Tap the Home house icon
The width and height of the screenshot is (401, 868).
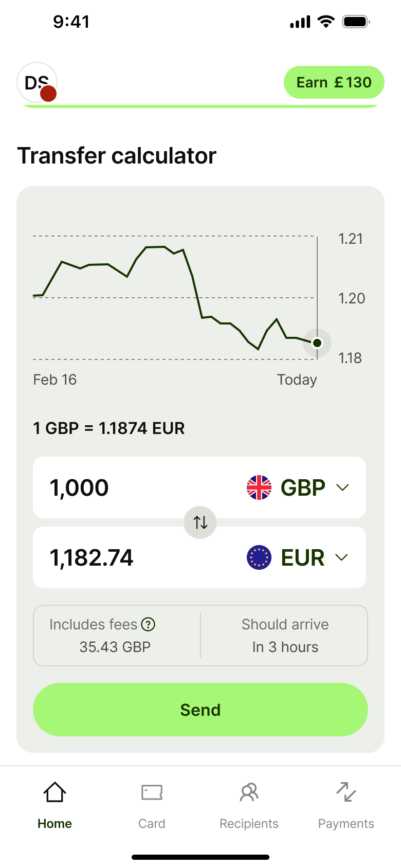pos(54,792)
